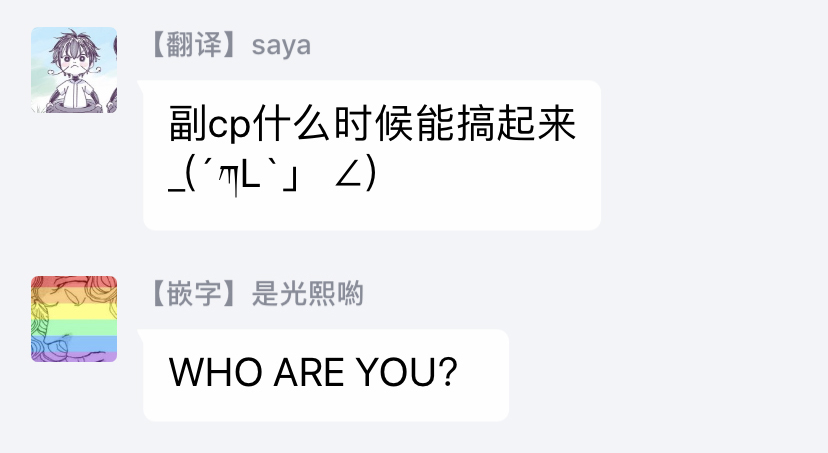Select the 副cp什么时候能搞起来 message bubble

372,155
